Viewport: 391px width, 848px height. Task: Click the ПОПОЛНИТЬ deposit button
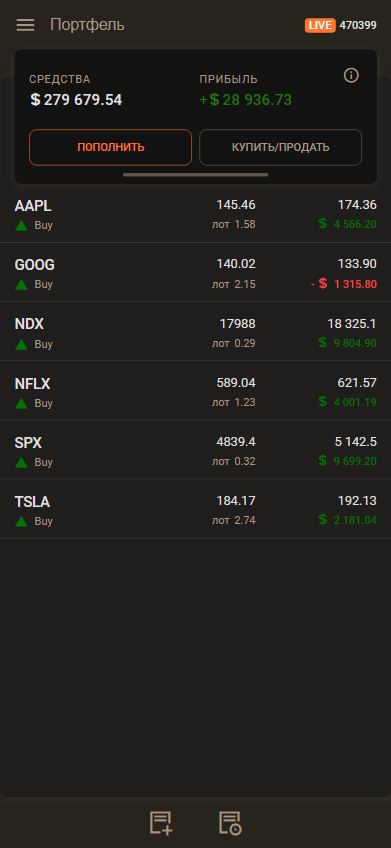[110, 147]
